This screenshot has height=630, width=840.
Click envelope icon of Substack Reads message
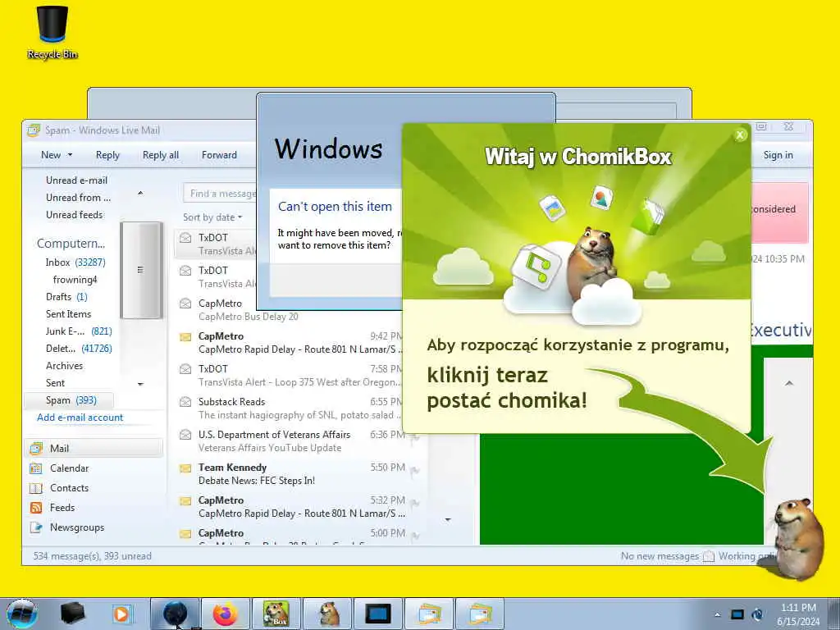pos(185,401)
